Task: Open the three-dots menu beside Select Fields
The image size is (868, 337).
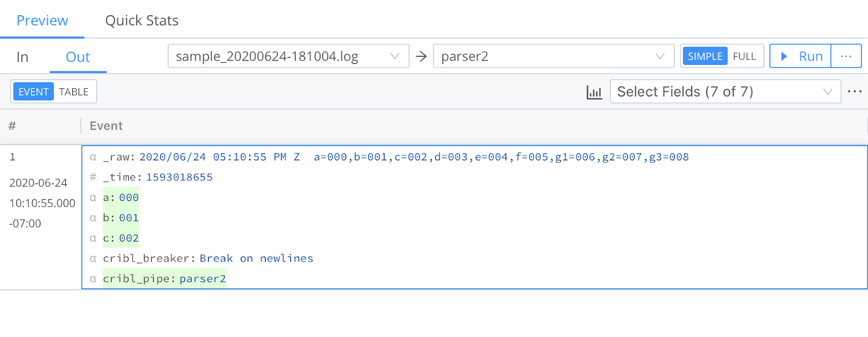Action: [x=854, y=92]
